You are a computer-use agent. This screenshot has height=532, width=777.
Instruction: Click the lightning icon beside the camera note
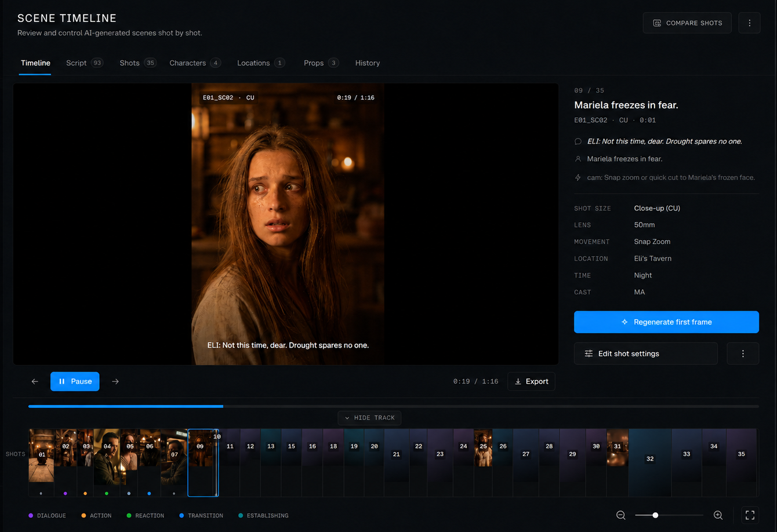[578, 177]
